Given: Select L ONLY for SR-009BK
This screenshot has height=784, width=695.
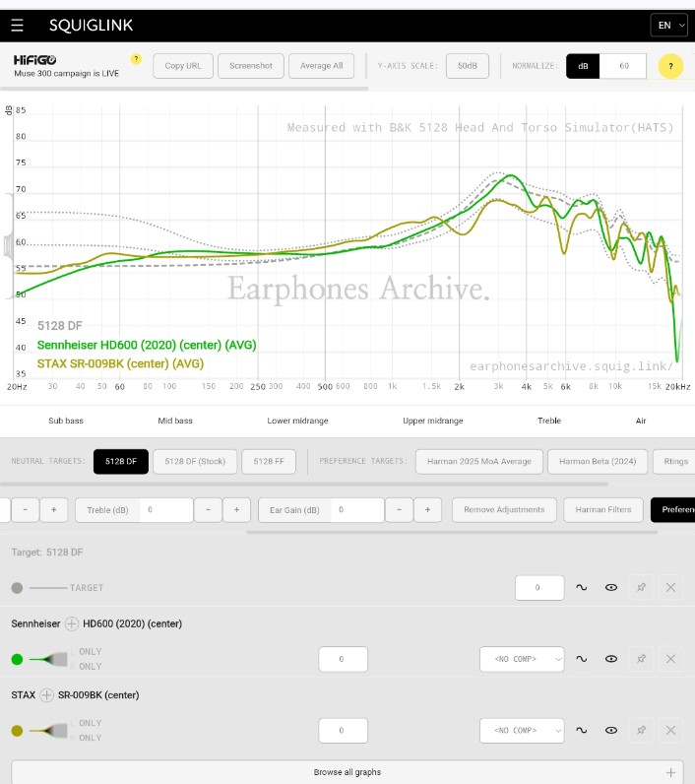Looking at the screenshot, I should pos(86,724).
